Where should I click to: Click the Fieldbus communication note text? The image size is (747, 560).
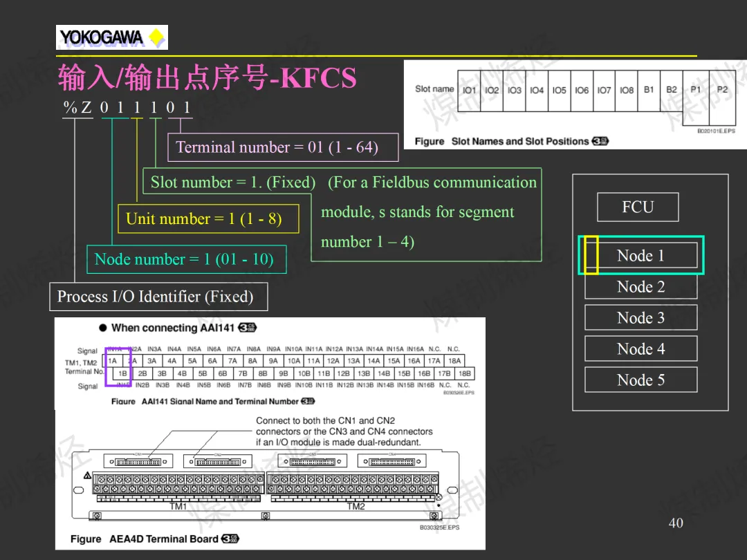pyautogui.click(x=428, y=212)
